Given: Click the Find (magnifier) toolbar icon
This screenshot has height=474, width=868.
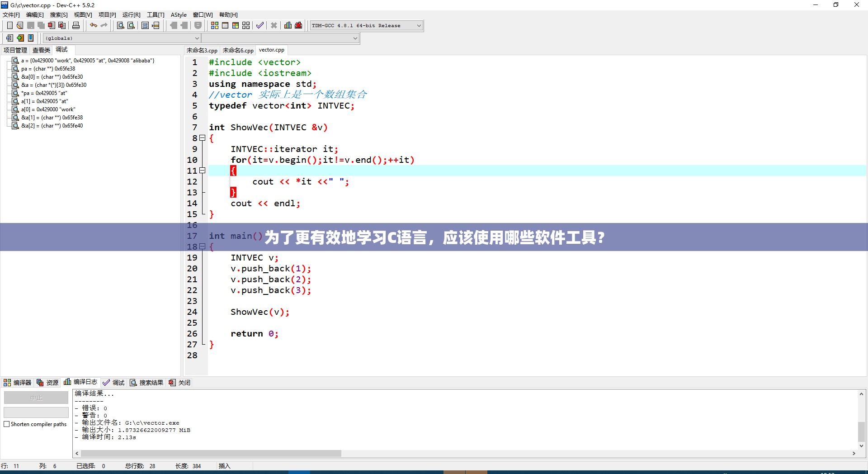Looking at the screenshot, I should (x=121, y=26).
